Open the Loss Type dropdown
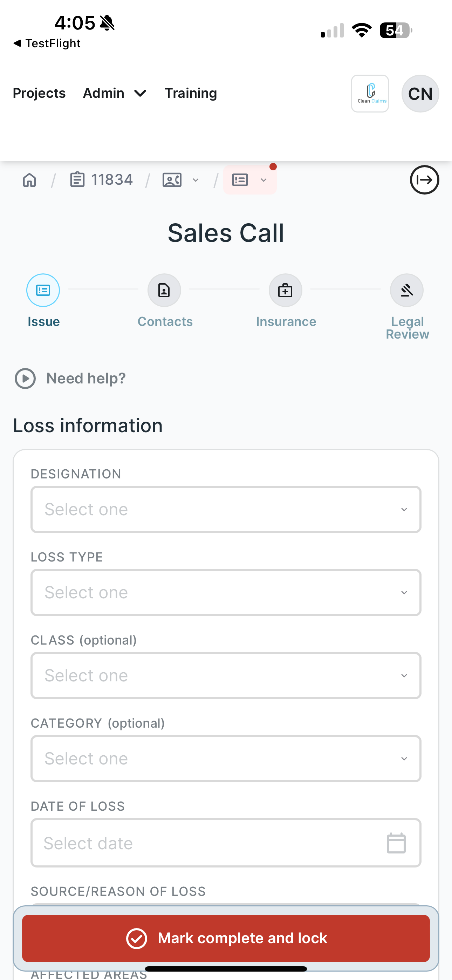This screenshot has height=980, width=452. [x=226, y=592]
